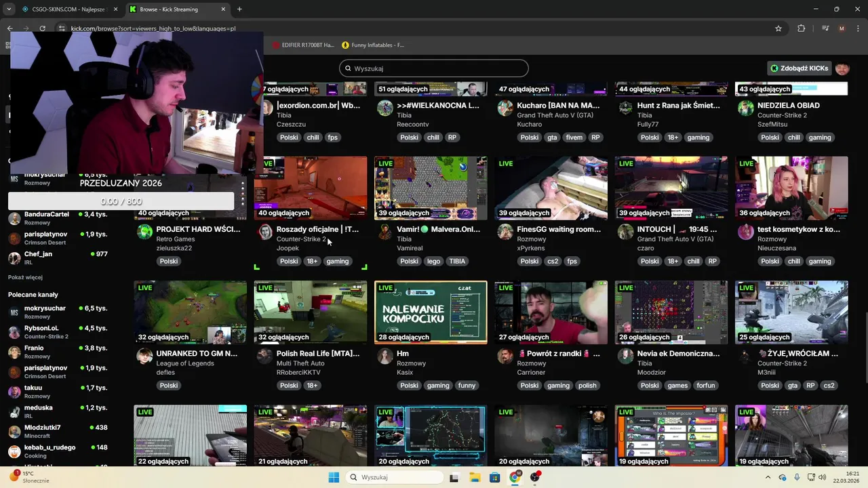Open the Multi Theft Auto category link

click(300, 363)
